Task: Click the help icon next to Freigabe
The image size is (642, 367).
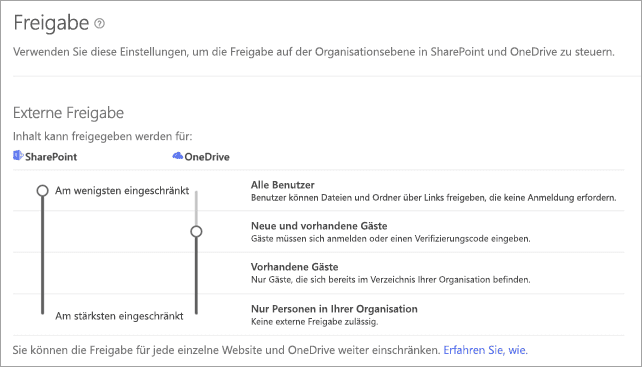Action: pyautogui.click(x=99, y=23)
